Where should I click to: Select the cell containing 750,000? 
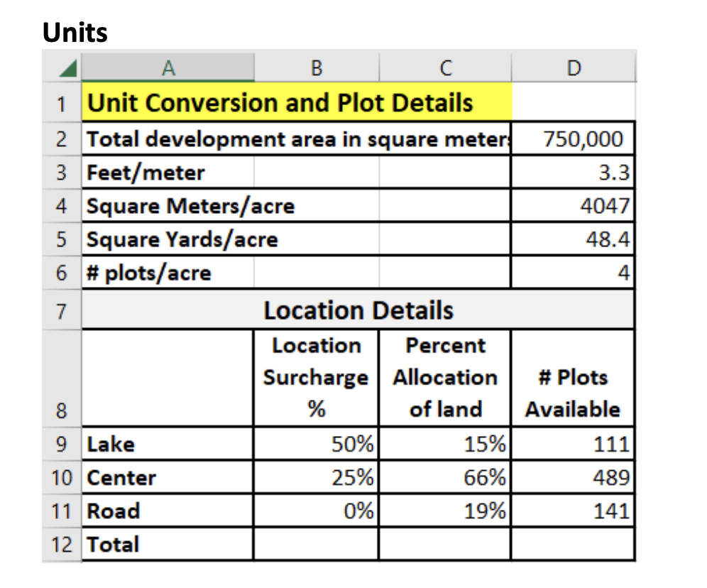pos(574,139)
